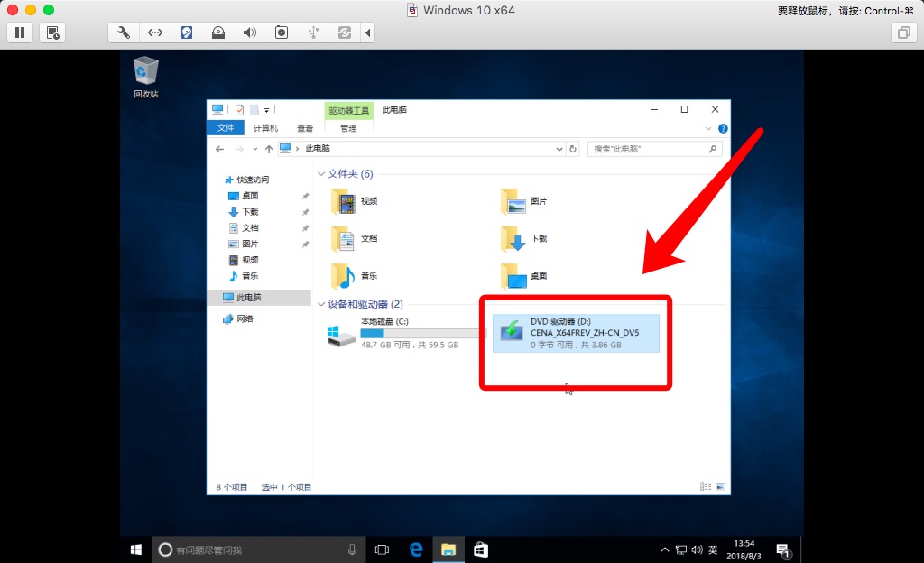Image resolution: width=924 pixels, height=563 pixels.
Task: Select 视频 in the navigation pane
Action: 250,260
